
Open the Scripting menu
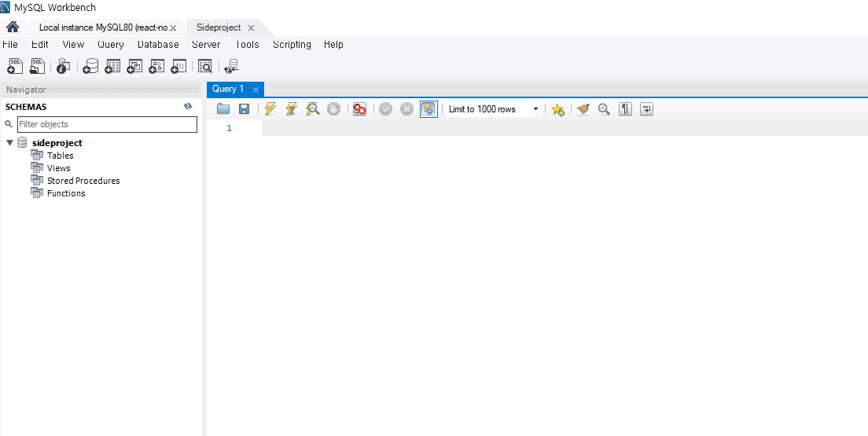(x=292, y=44)
